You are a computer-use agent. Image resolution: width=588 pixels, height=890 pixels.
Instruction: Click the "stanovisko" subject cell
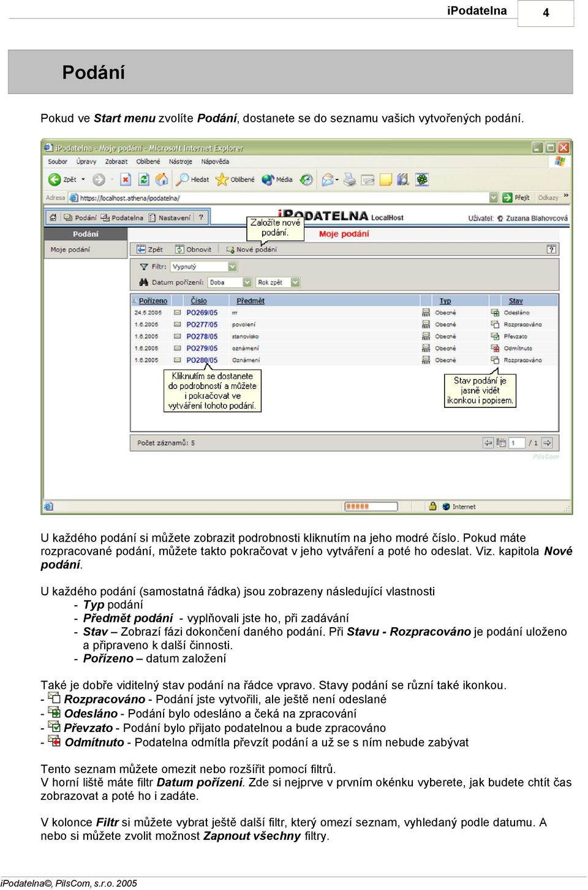click(x=246, y=336)
